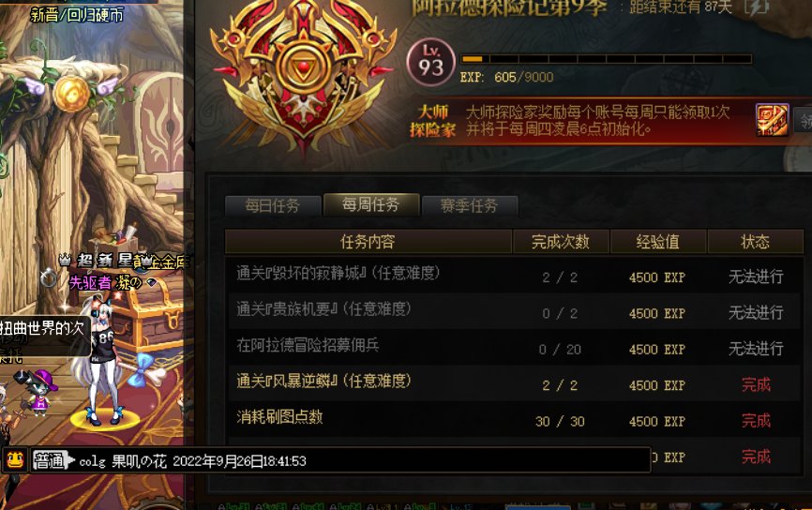The height and width of the screenshot is (510, 812).
Task: Click the Master Explorer reward chest icon
Action: point(772,120)
